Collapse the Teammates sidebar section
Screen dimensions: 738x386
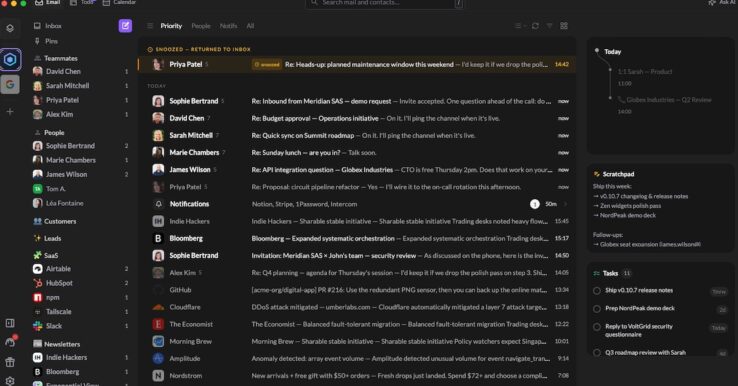(56, 58)
